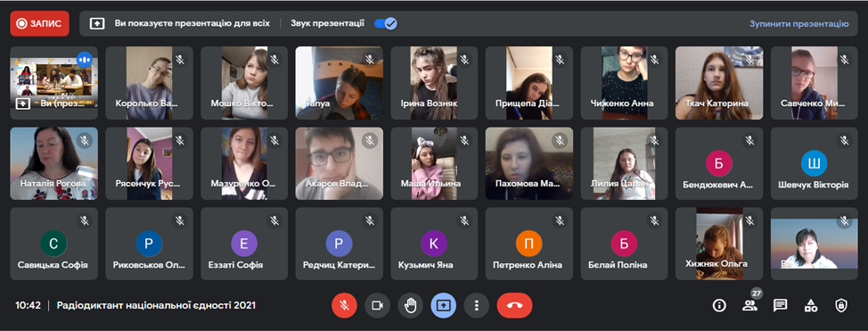The image size is (868, 331).
Task: Toggle the Звук презентації audio switch
Action: click(x=385, y=23)
